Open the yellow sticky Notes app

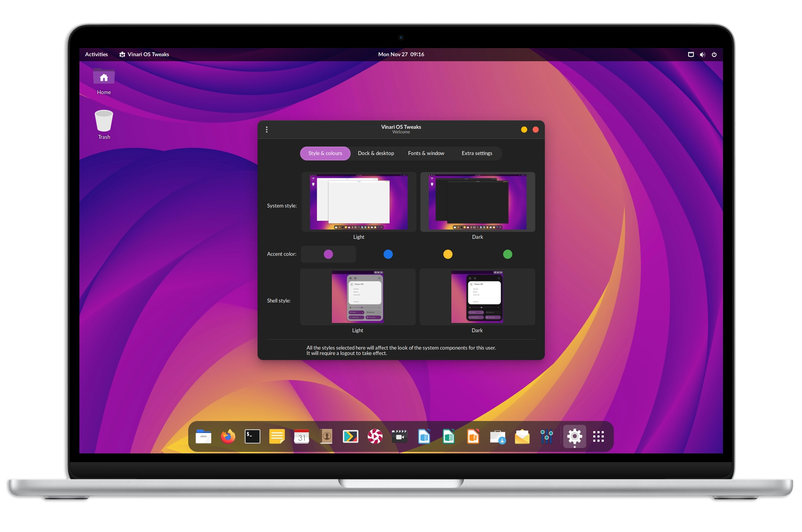(x=277, y=436)
